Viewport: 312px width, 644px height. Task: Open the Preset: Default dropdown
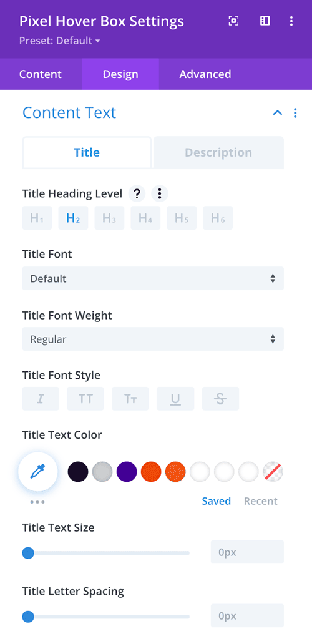60,41
